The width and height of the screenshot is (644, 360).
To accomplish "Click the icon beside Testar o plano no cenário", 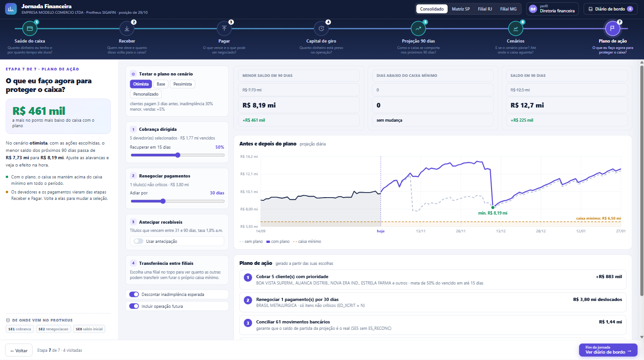I will click(x=133, y=74).
